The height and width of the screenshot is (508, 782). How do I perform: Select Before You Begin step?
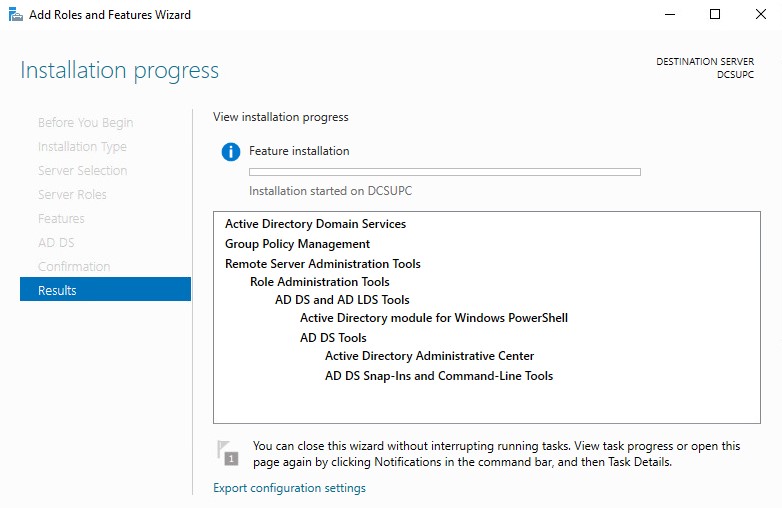(85, 123)
